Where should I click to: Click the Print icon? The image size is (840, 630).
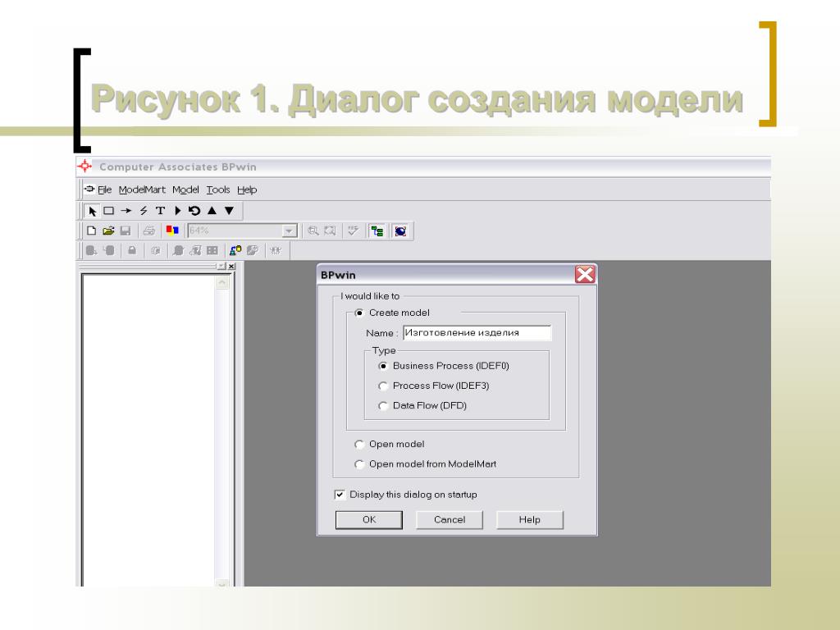(149, 231)
